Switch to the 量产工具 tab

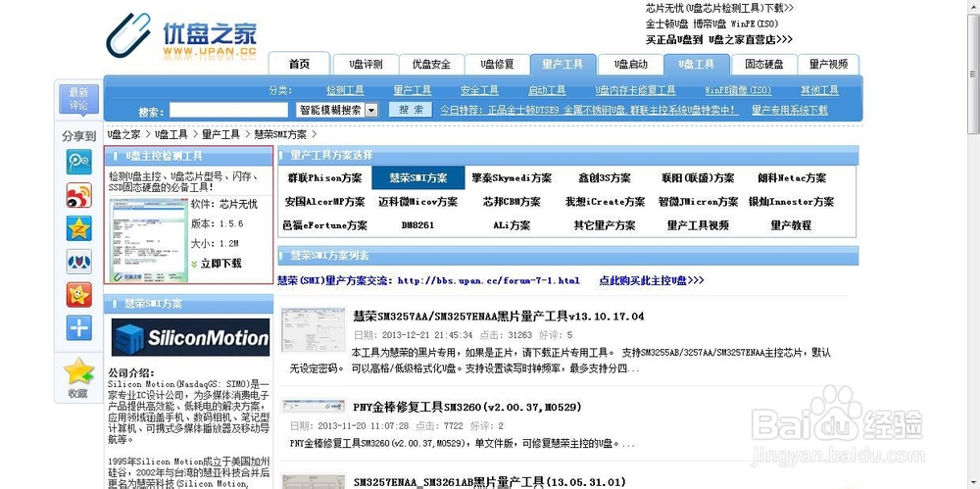tap(563, 64)
